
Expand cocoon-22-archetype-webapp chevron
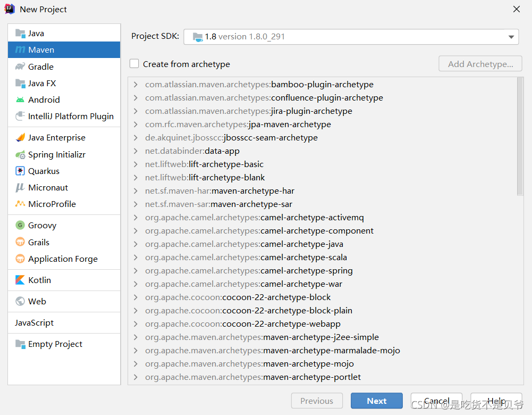pyautogui.click(x=136, y=324)
